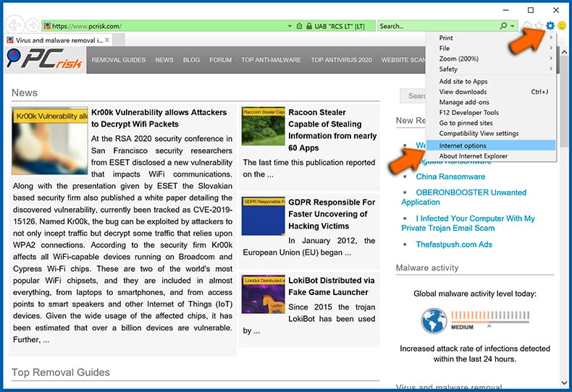The width and height of the screenshot is (572, 392).
Task: Click the GDPR article thumbnail
Action: [263, 216]
